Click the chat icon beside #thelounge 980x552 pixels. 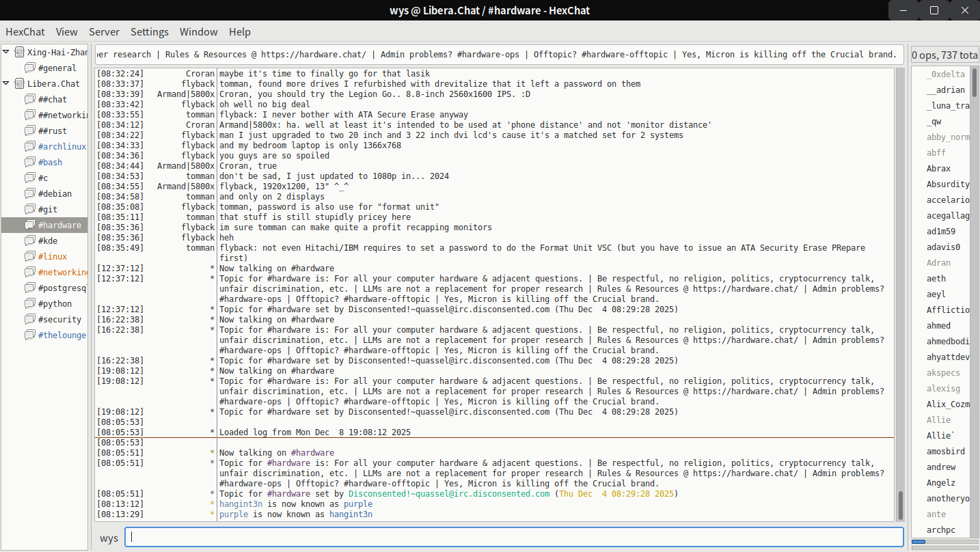pos(29,335)
